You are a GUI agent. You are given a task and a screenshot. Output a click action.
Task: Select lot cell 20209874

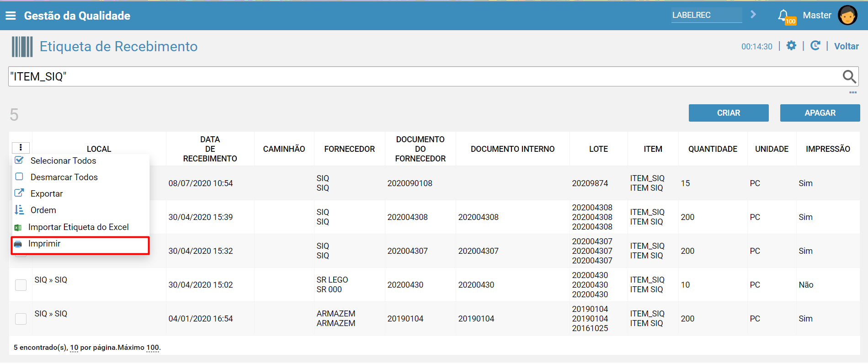pos(590,183)
